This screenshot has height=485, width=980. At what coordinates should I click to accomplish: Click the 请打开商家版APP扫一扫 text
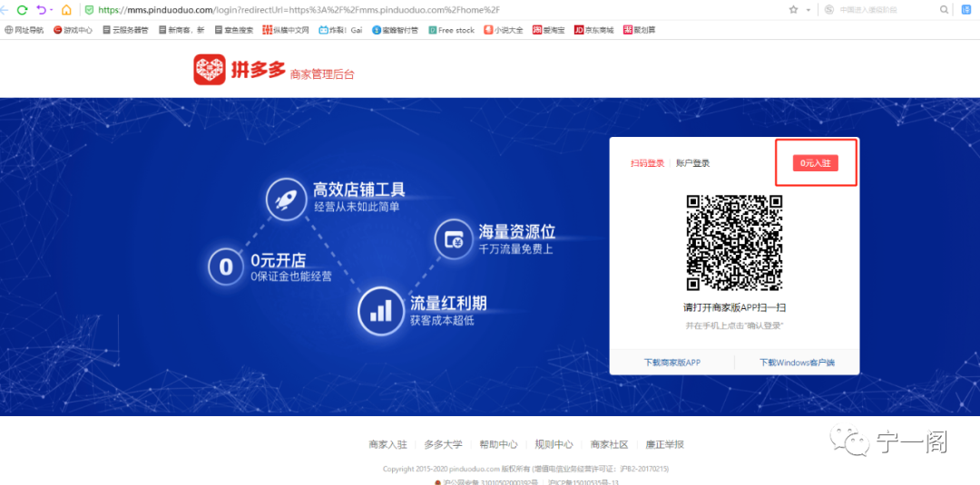(734, 307)
